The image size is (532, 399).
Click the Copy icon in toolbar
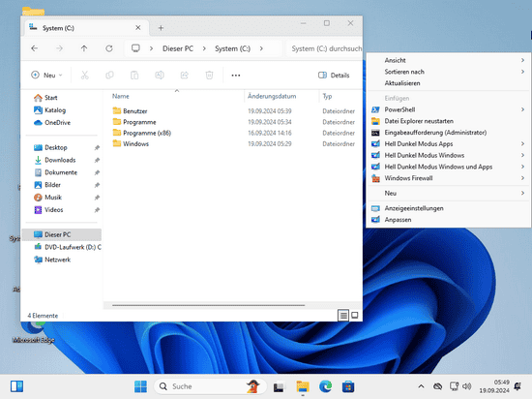[x=109, y=75]
